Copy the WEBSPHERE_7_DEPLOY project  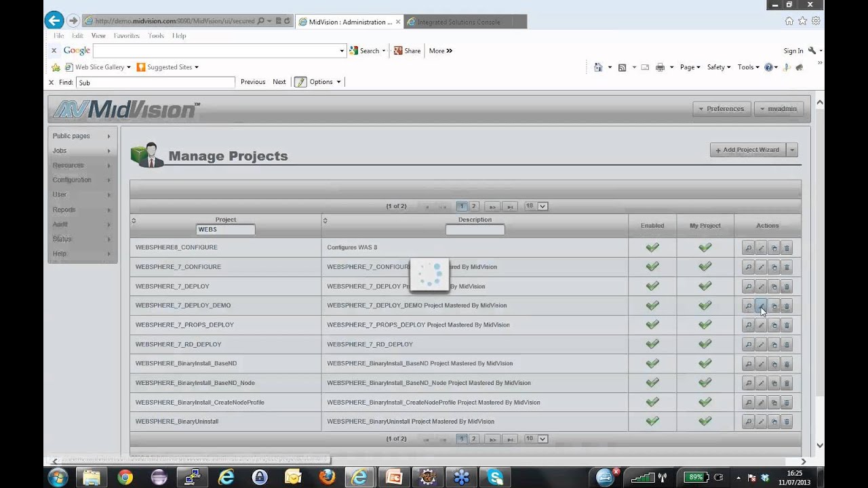click(774, 287)
